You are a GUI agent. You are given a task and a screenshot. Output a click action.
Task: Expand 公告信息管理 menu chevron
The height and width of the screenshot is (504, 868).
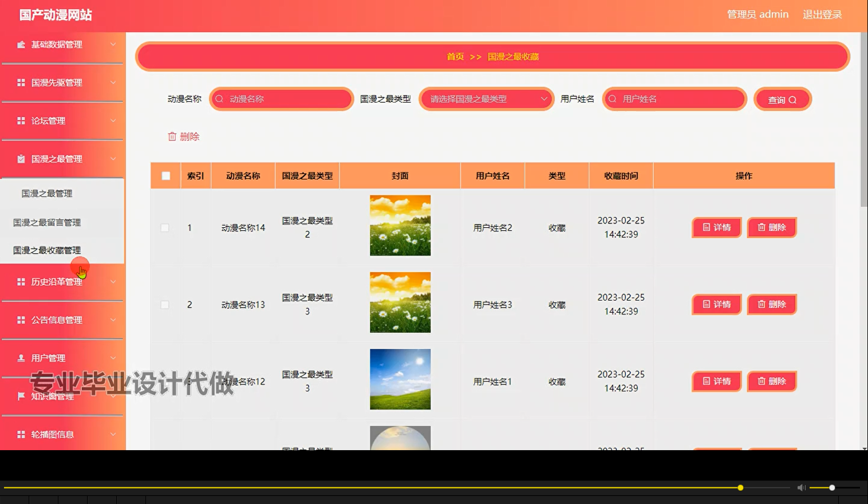(x=113, y=320)
